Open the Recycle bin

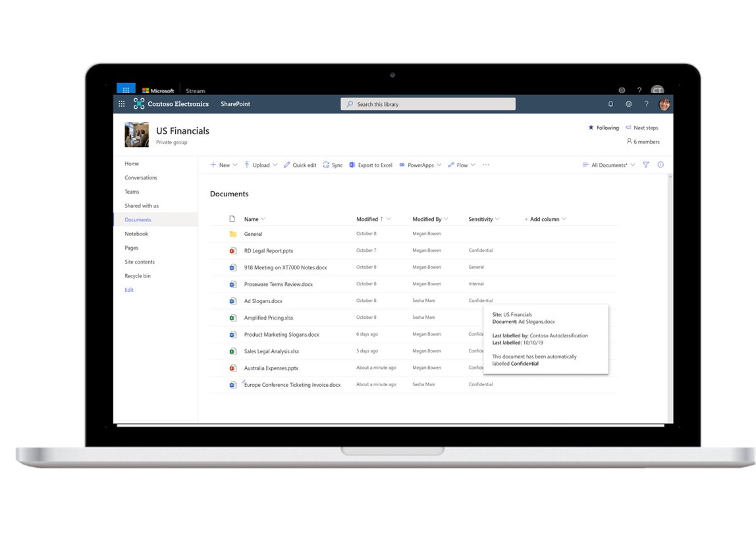(138, 275)
